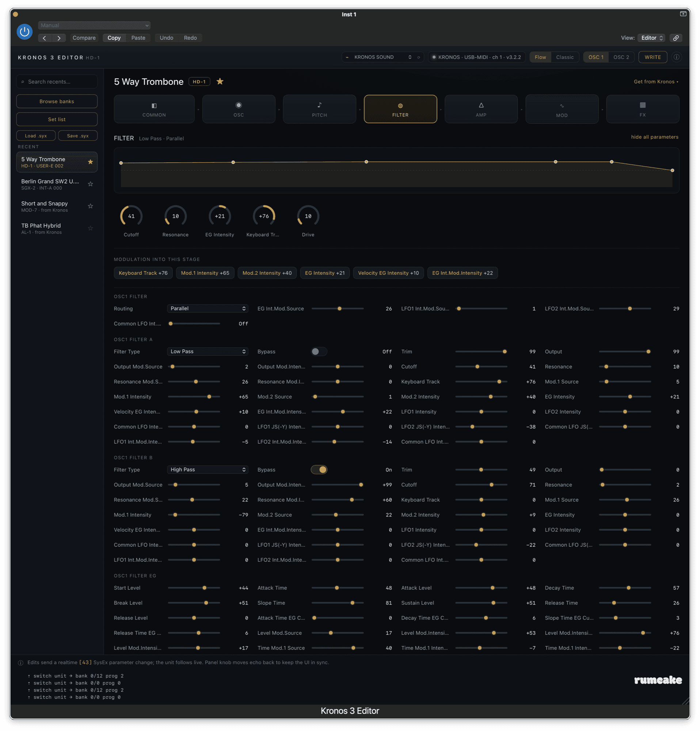Image resolution: width=700 pixels, height=731 pixels.
Task: Click the Paste toolbar item
Action: [x=138, y=38]
